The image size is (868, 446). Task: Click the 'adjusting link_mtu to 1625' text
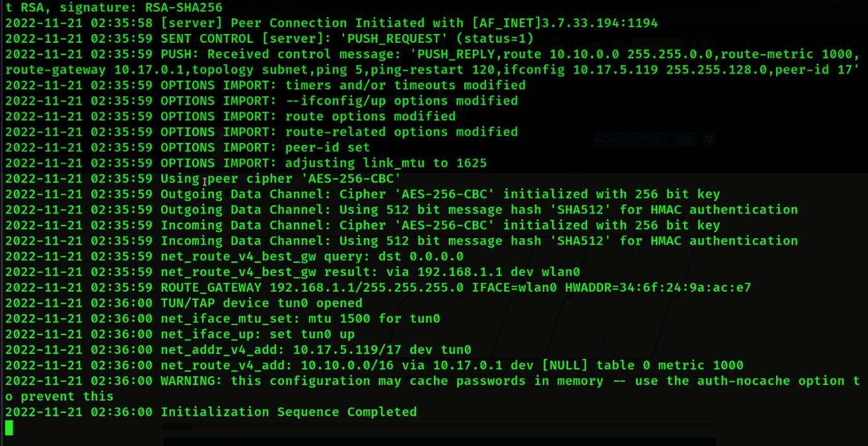(386, 163)
